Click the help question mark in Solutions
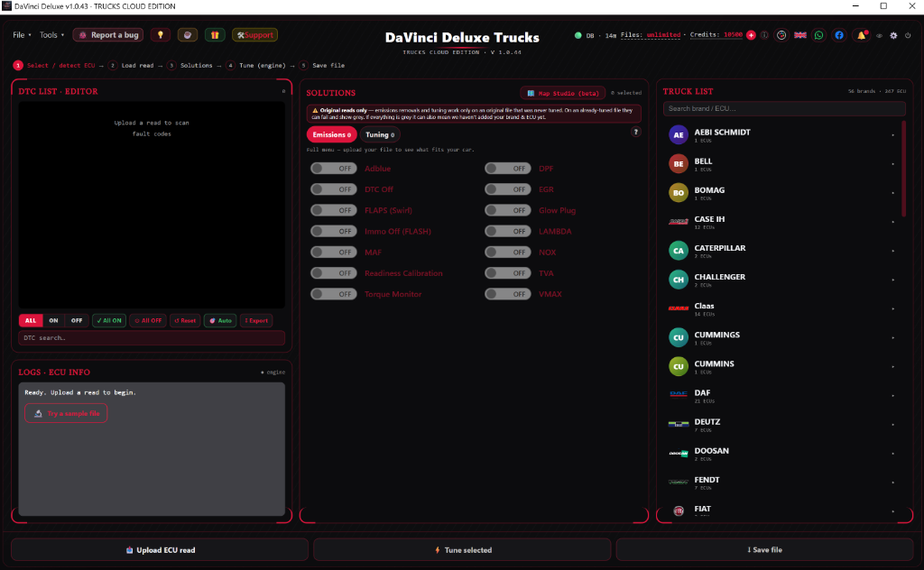The width and height of the screenshot is (924, 570). point(636,132)
